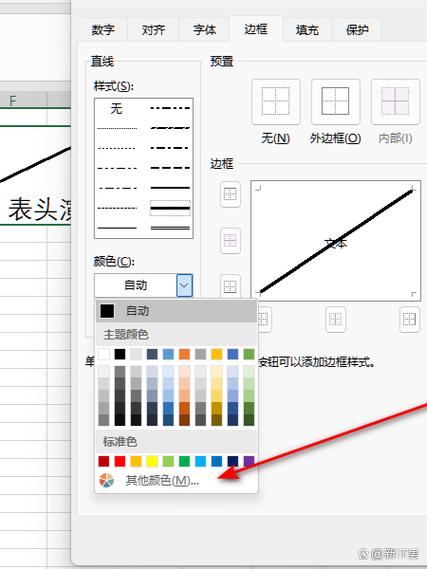
Task: Pick orange theme color swatch
Action: (184, 354)
